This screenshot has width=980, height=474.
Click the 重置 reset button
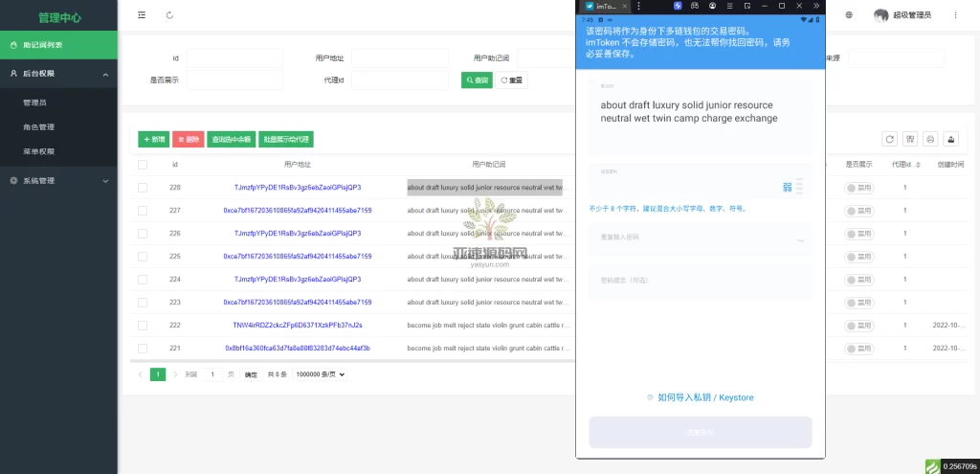pos(511,80)
